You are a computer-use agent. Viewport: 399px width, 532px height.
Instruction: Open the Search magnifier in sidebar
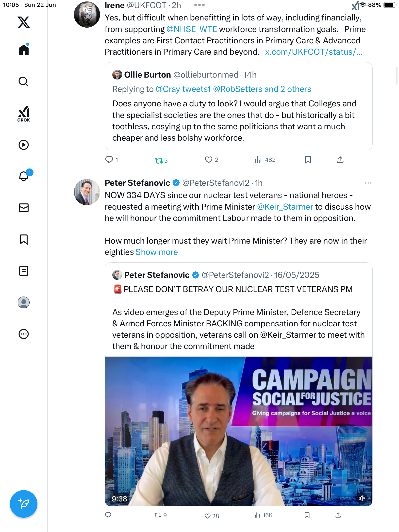point(24,82)
